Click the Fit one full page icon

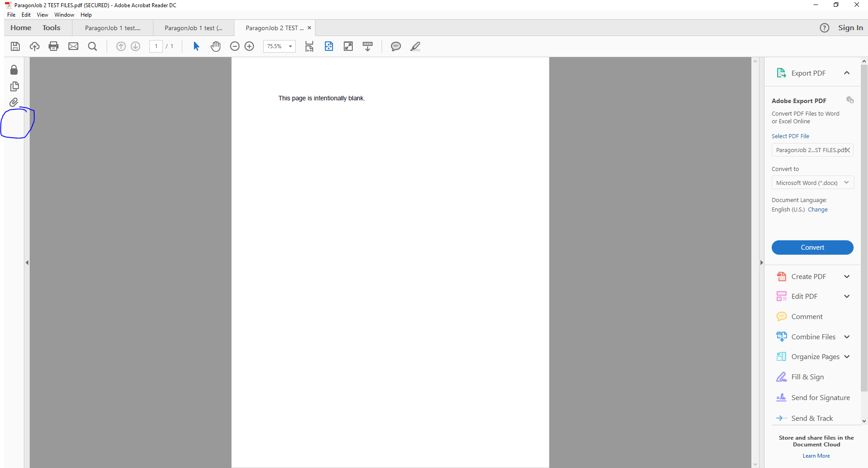click(329, 46)
